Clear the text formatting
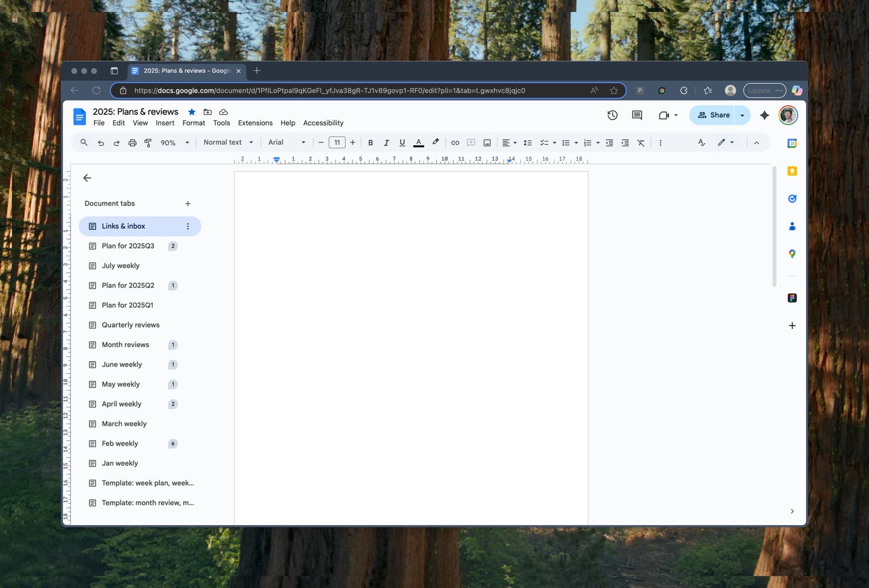Image resolution: width=869 pixels, height=588 pixels. [x=641, y=142]
